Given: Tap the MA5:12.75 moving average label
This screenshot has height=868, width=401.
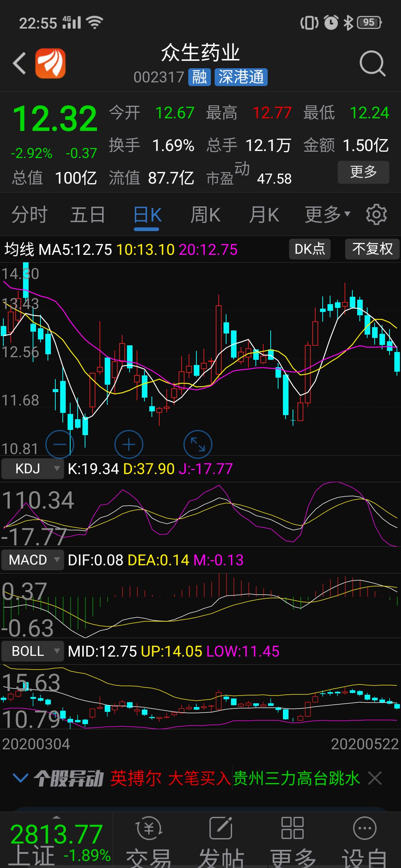Looking at the screenshot, I should pyautogui.click(x=75, y=249).
